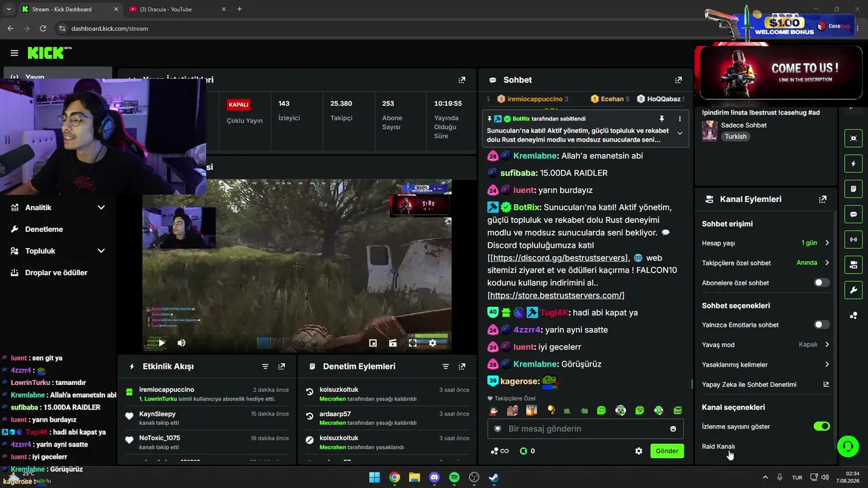Screen dimensions: 868x488
Task: Open the emoji picker in message box
Action: tap(673, 429)
